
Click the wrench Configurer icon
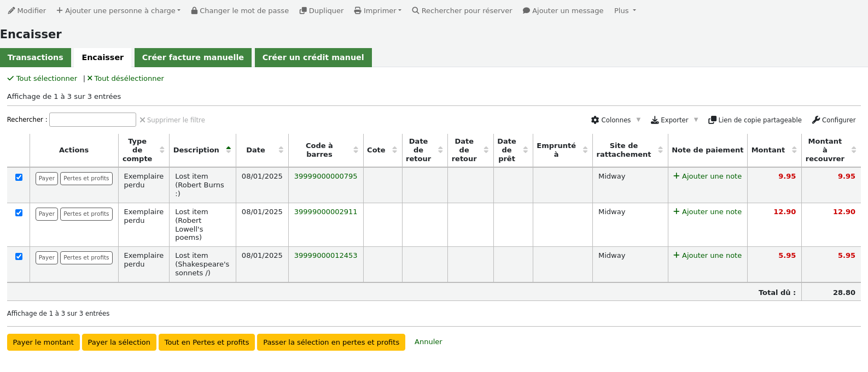coord(816,120)
